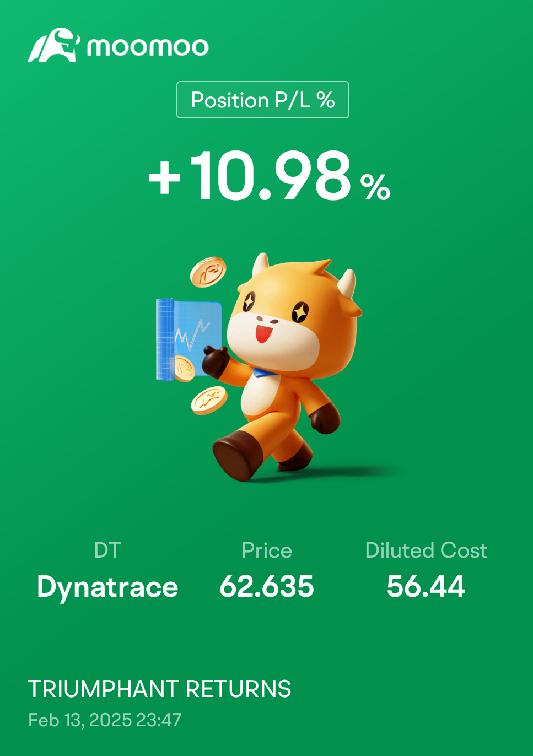The image size is (533, 756).
Task: Click the mascot's blue bow tie
Action: click(265, 373)
